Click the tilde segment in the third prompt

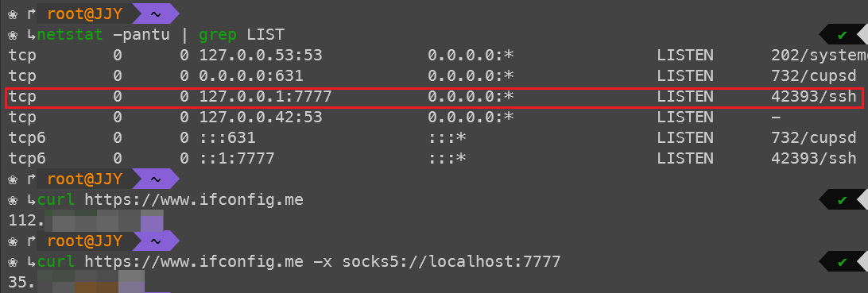pos(156,241)
